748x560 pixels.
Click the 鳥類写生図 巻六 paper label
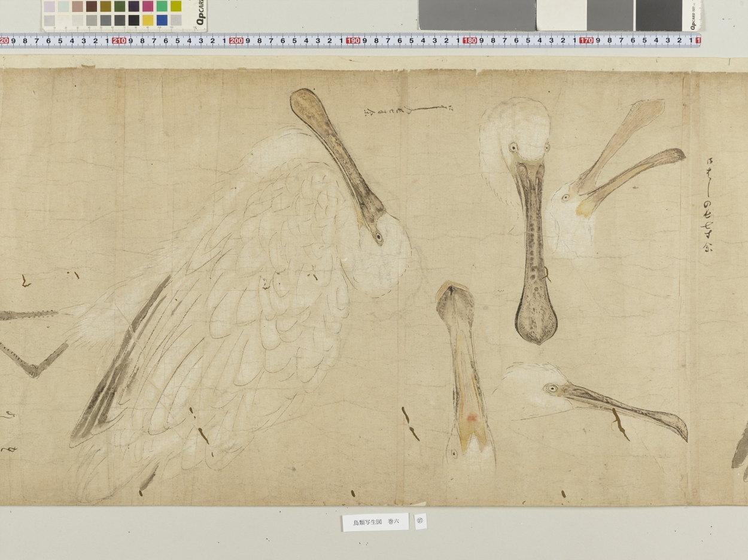[375, 522]
